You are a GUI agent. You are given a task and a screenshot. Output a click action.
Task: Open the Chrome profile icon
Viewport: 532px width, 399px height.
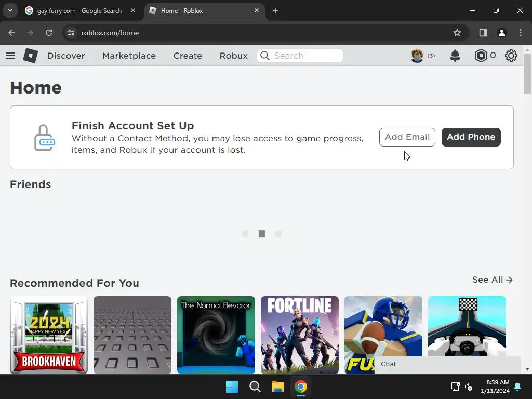[501, 33]
